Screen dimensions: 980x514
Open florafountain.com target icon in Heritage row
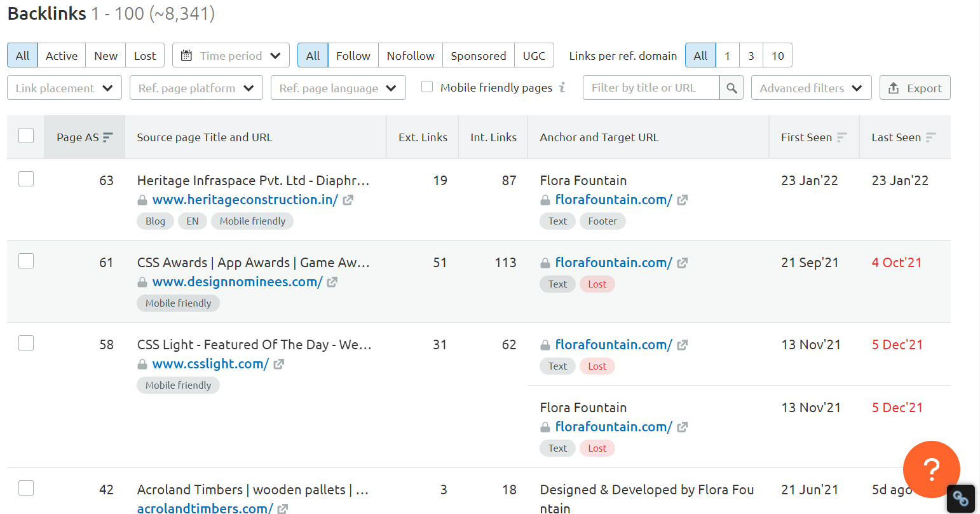click(x=683, y=200)
